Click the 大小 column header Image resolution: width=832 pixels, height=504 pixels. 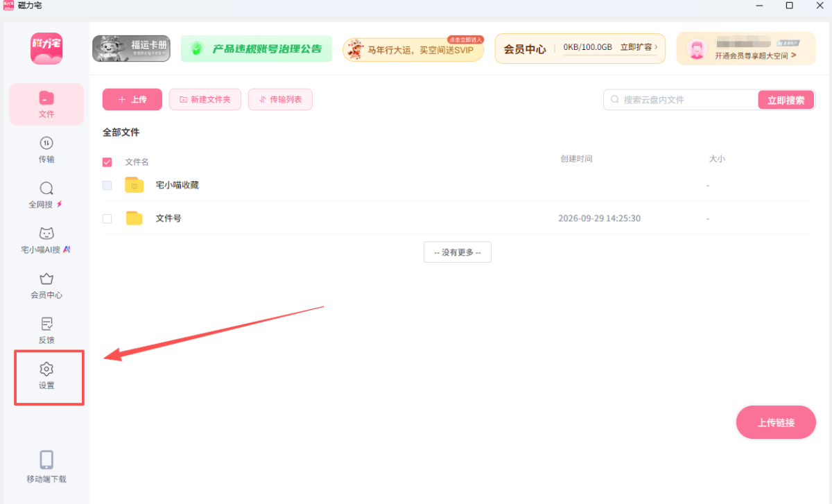point(717,159)
